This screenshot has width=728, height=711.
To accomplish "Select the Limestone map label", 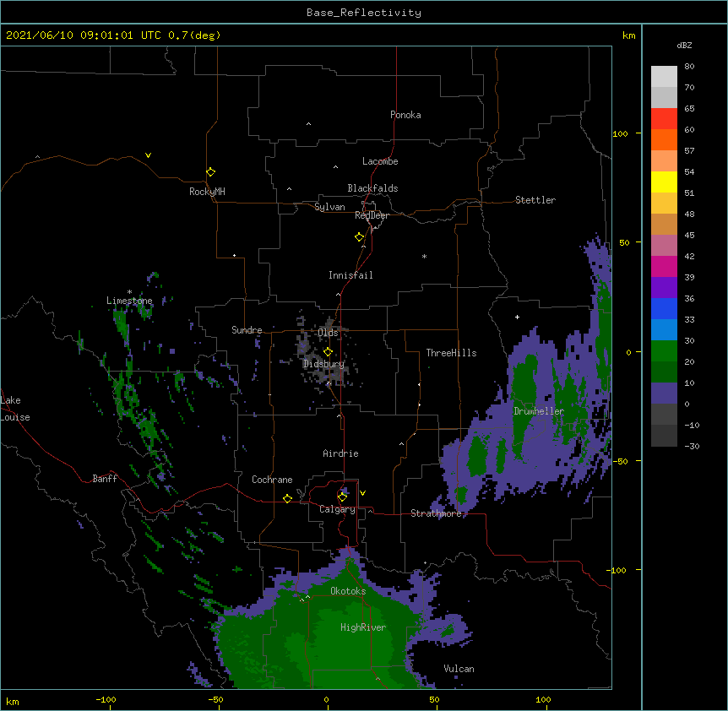I will pyautogui.click(x=129, y=301).
